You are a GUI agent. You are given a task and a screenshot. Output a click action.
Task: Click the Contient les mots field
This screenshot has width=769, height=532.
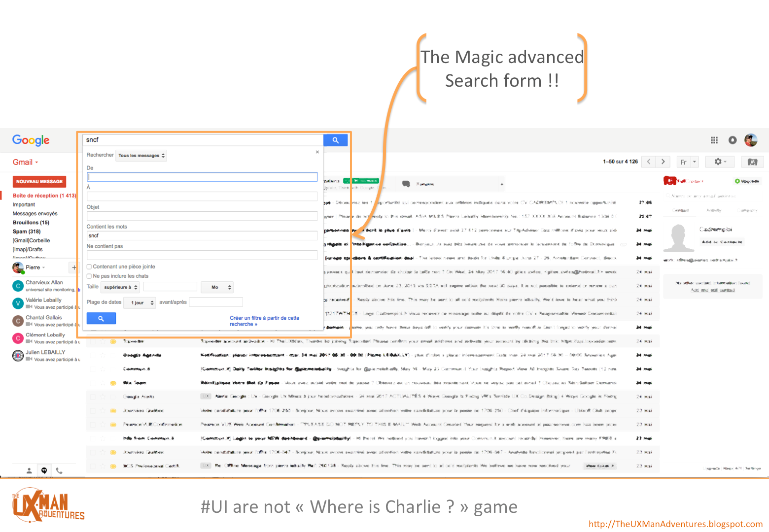pos(202,236)
